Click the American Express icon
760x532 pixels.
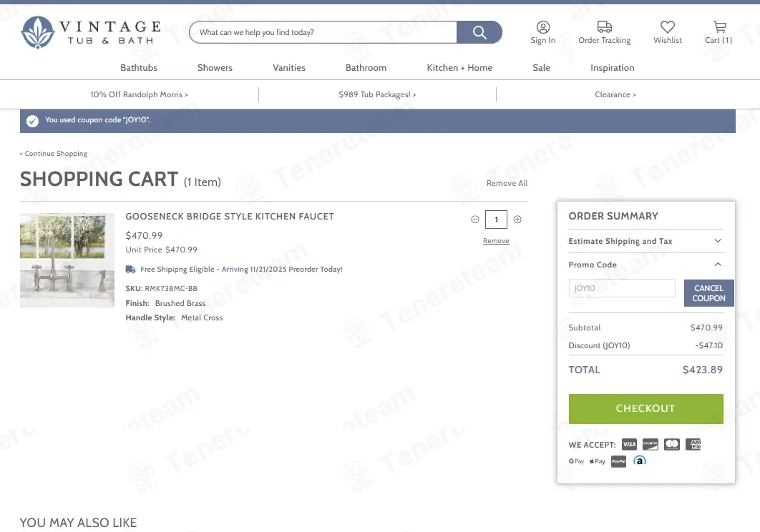click(x=693, y=444)
